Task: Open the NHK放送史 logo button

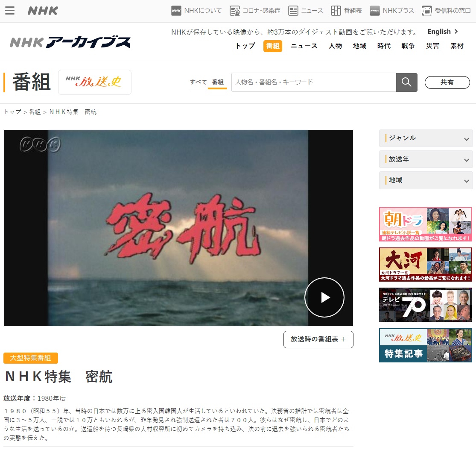Action: (95, 82)
